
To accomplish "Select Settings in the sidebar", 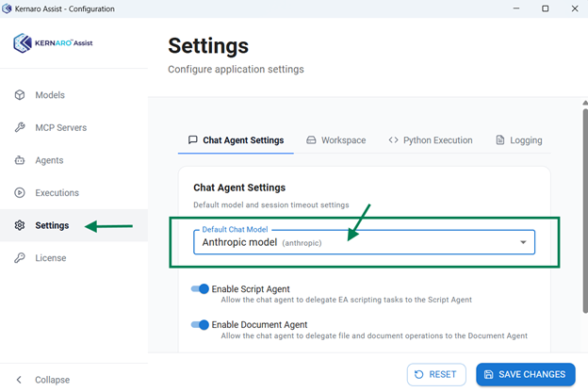I will 73,225.
